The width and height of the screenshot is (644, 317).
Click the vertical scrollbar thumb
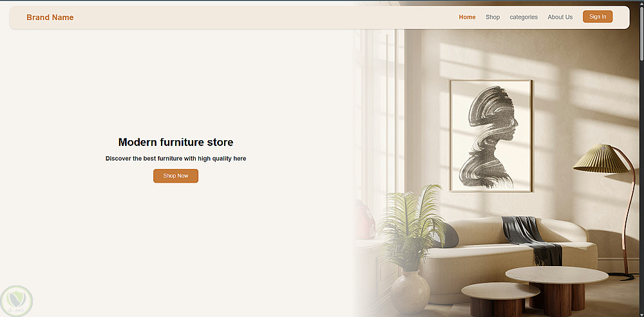[641, 32]
